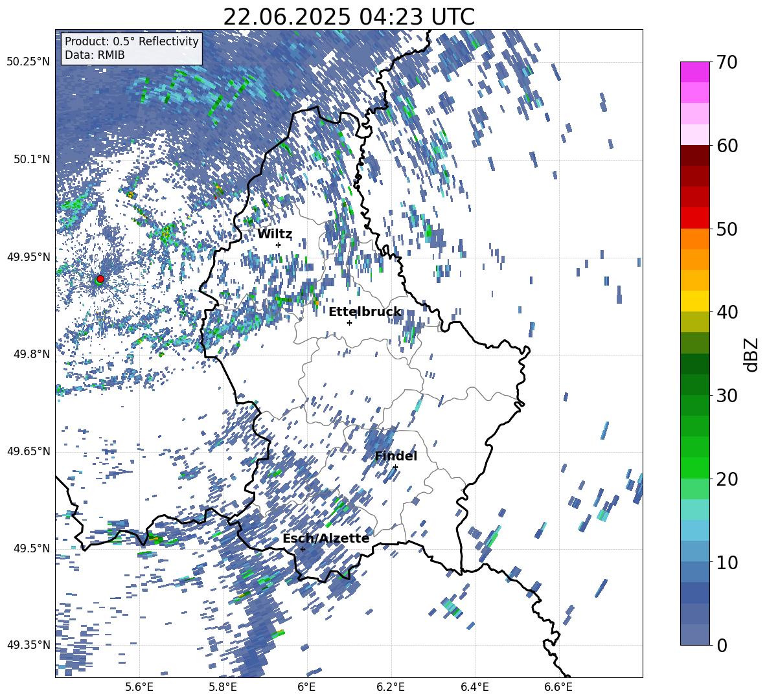The height and width of the screenshot is (700, 767).
Task: Click the colorbar tick label 0
Action: [722, 646]
